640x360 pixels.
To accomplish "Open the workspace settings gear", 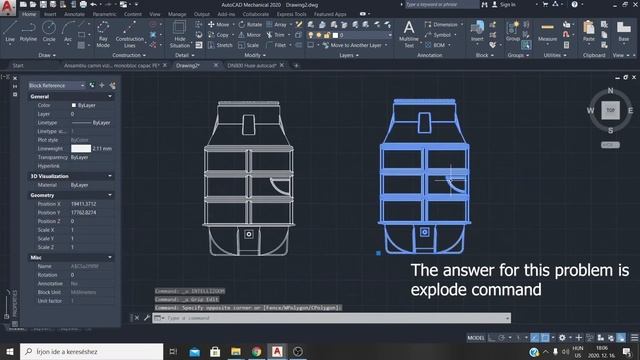I will (x=562, y=338).
